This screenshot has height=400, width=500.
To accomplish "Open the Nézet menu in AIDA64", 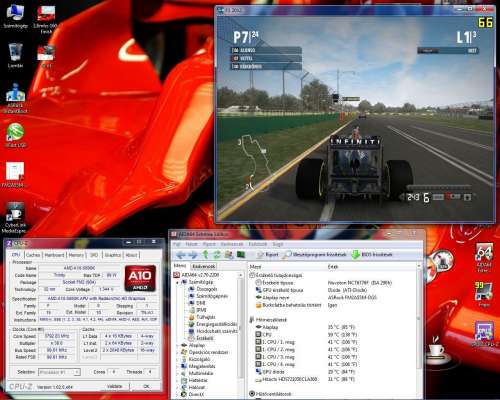I will 191,244.
